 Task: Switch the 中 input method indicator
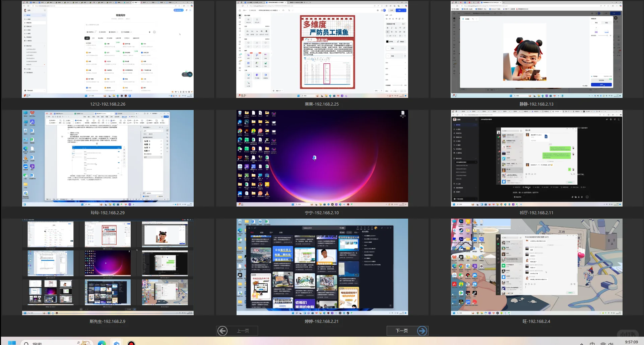(x=592, y=343)
